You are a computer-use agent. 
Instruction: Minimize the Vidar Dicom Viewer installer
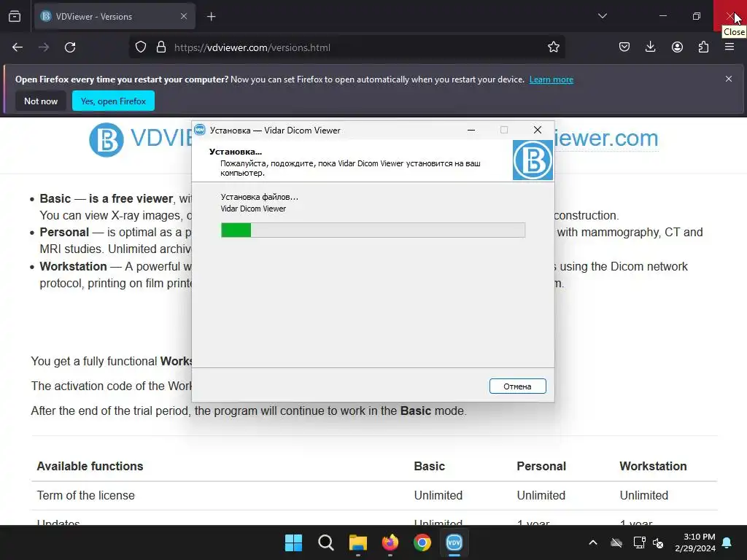471,130
